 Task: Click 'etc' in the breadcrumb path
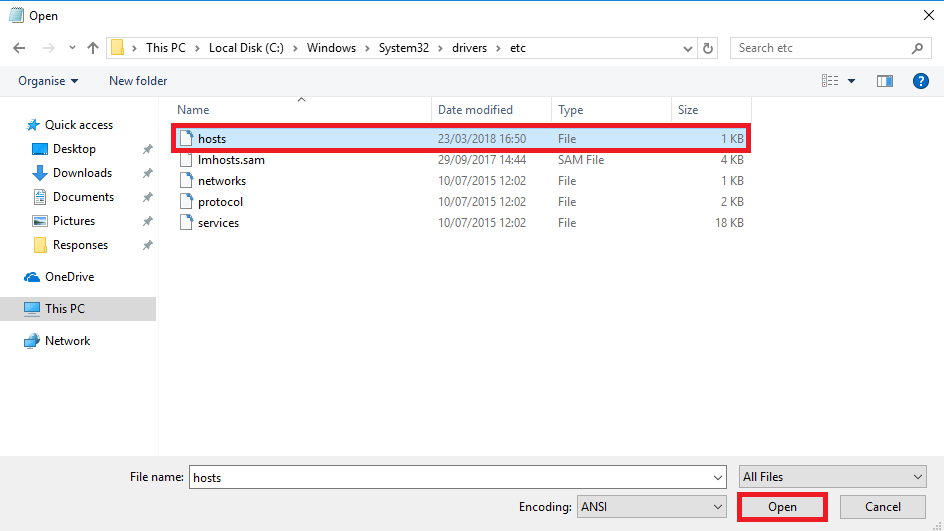point(518,48)
